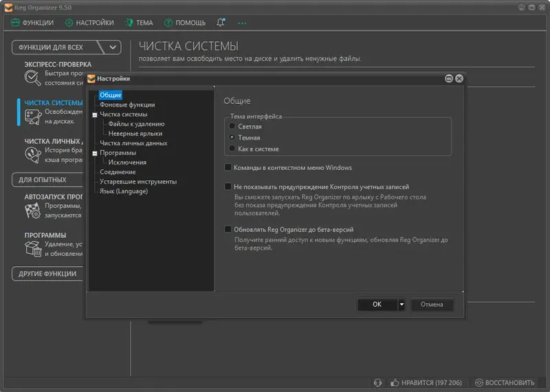Screen dimensions: 550x392
Task: Click the Чистка личных данных icon
Action: pyautogui.click(x=32, y=155)
